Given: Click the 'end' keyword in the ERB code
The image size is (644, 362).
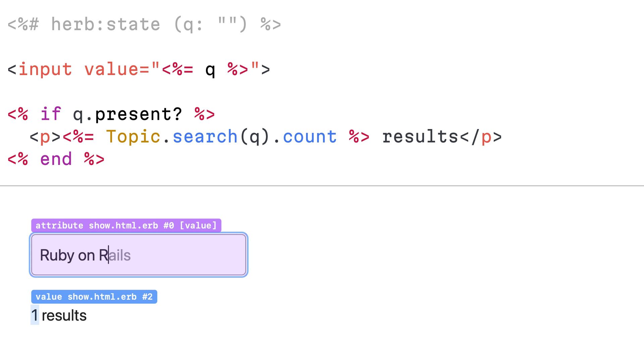Looking at the screenshot, I should point(56,159).
